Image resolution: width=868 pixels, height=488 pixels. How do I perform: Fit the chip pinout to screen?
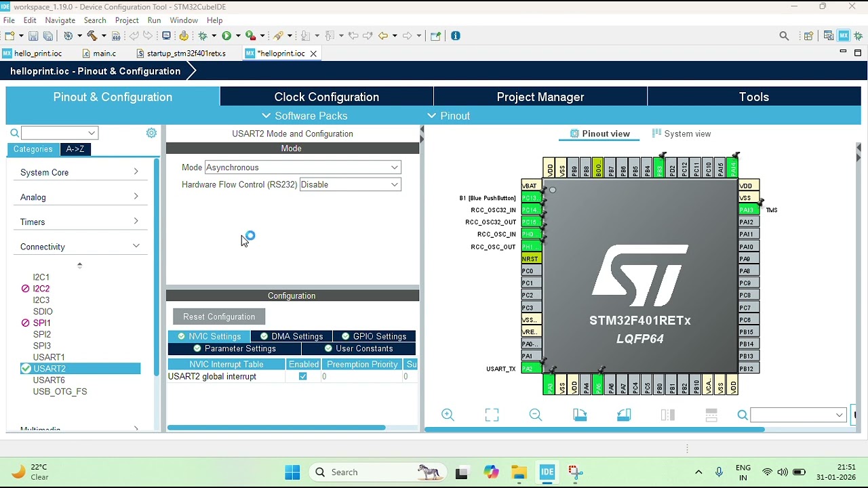click(492, 415)
